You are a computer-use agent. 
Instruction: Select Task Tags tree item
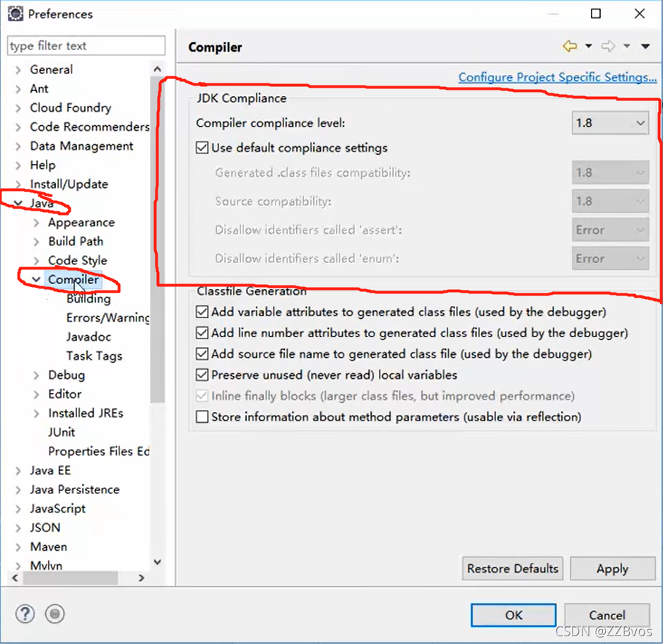94,356
